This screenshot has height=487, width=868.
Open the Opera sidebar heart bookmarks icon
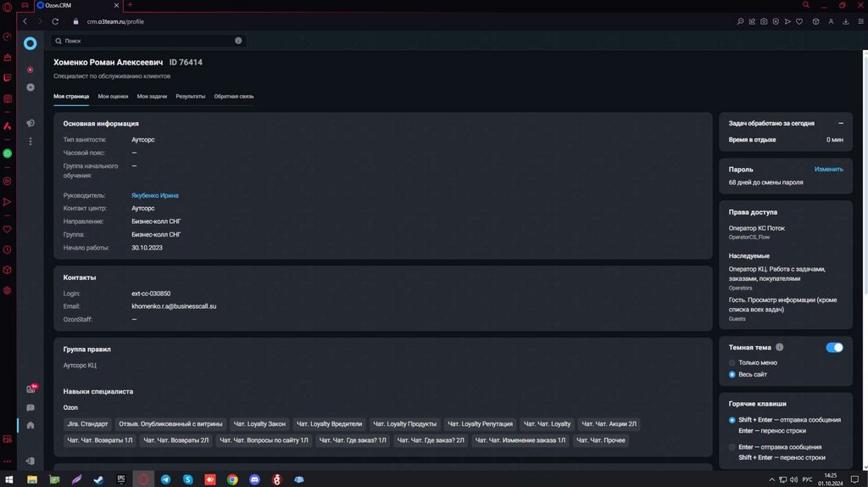[7, 229]
